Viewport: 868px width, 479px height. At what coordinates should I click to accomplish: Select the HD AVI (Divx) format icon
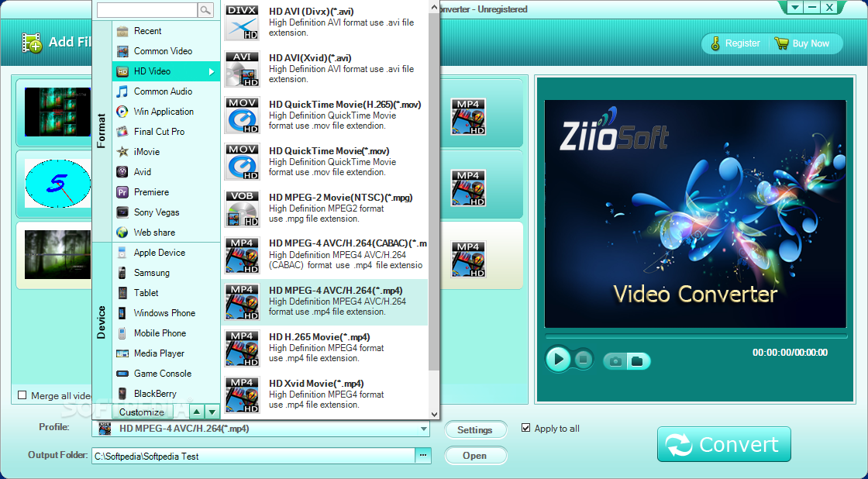click(x=242, y=22)
